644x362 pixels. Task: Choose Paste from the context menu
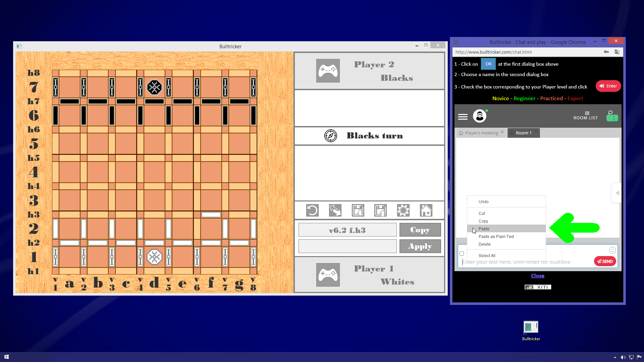pyautogui.click(x=484, y=229)
